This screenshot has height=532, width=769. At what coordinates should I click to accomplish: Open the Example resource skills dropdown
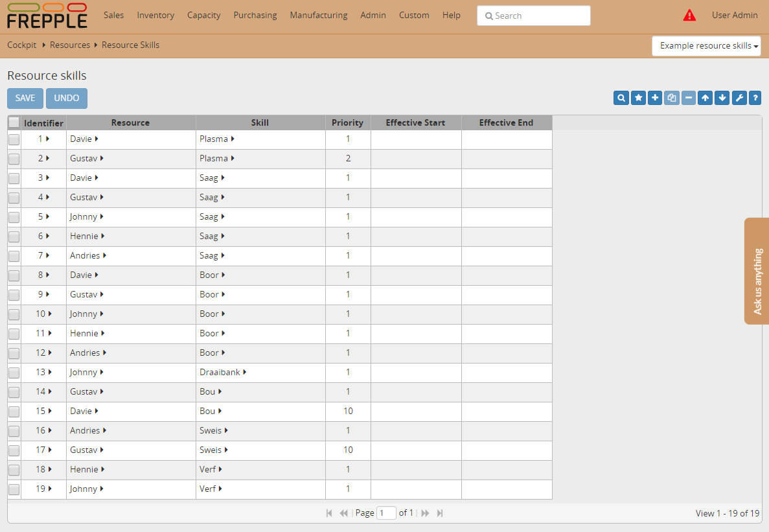pos(706,46)
